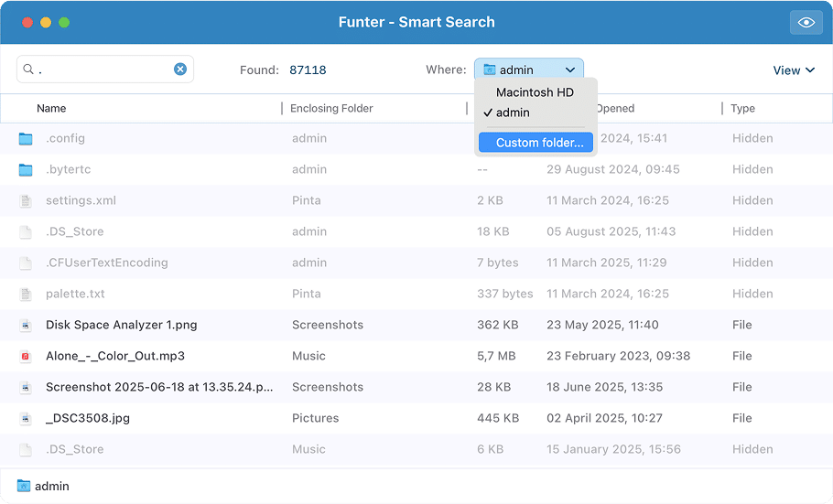Click into the search text field
833x504 pixels.
click(105, 69)
